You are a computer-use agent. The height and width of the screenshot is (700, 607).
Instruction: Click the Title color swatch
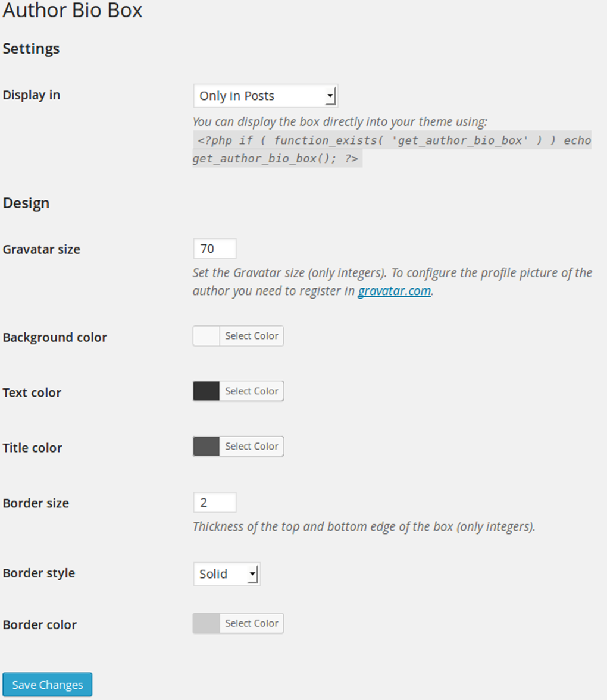tap(205, 446)
